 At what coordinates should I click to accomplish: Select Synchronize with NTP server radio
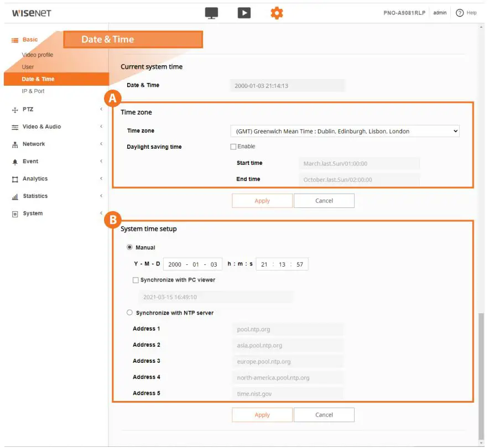pos(129,312)
